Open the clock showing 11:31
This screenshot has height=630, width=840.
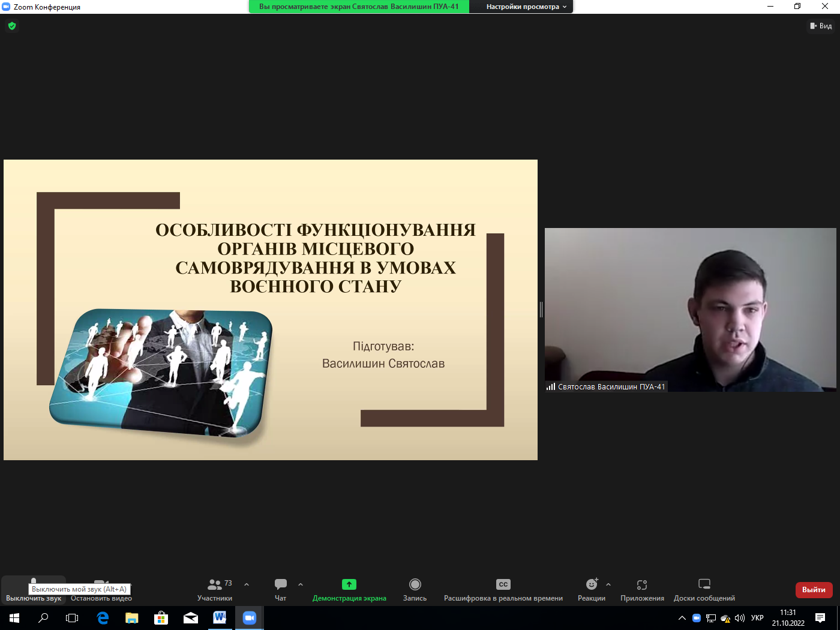pyautogui.click(x=788, y=618)
